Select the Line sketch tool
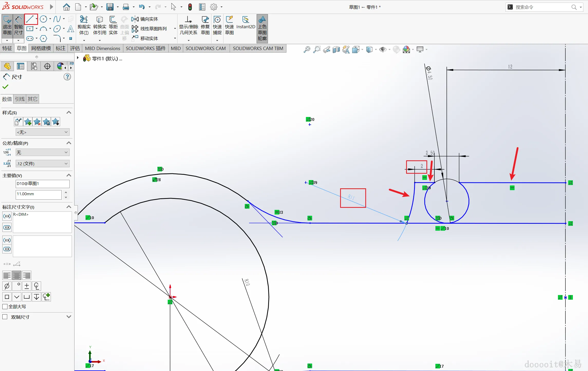Image resolution: width=588 pixels, height=371 pixels. [x=30, y=19]
